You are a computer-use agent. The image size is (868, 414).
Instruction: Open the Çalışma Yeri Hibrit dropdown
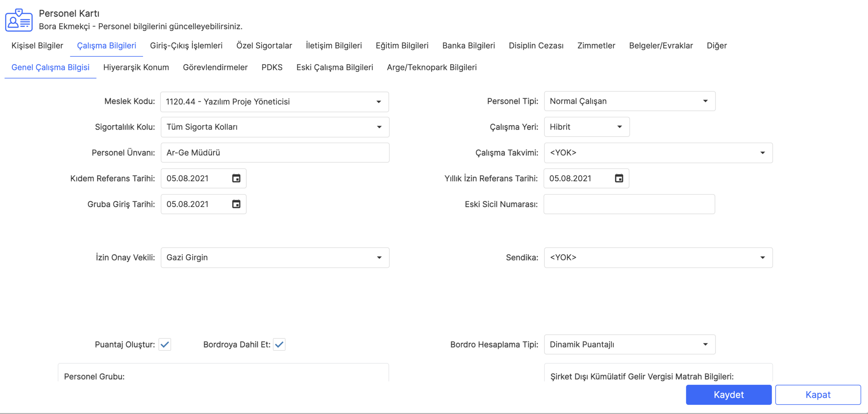(619, 127)
